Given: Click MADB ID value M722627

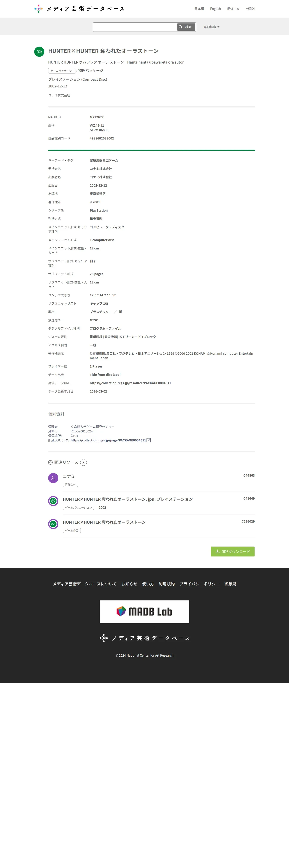Looking at the screenshot, I should click(x=97, y=117).
